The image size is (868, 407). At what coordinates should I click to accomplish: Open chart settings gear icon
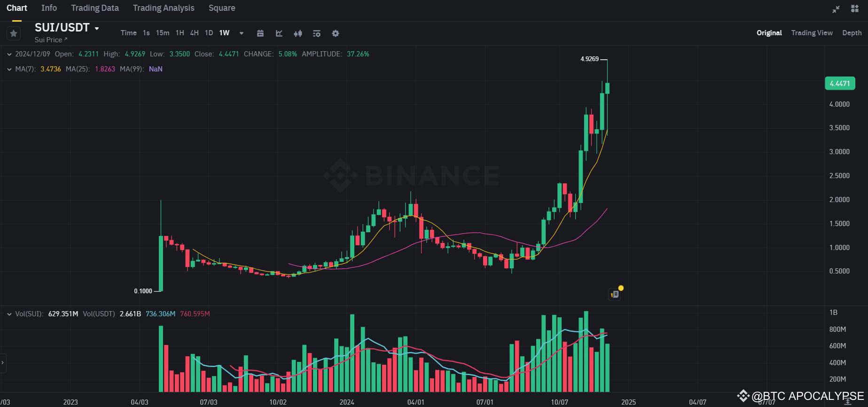[x=336, y=33]
